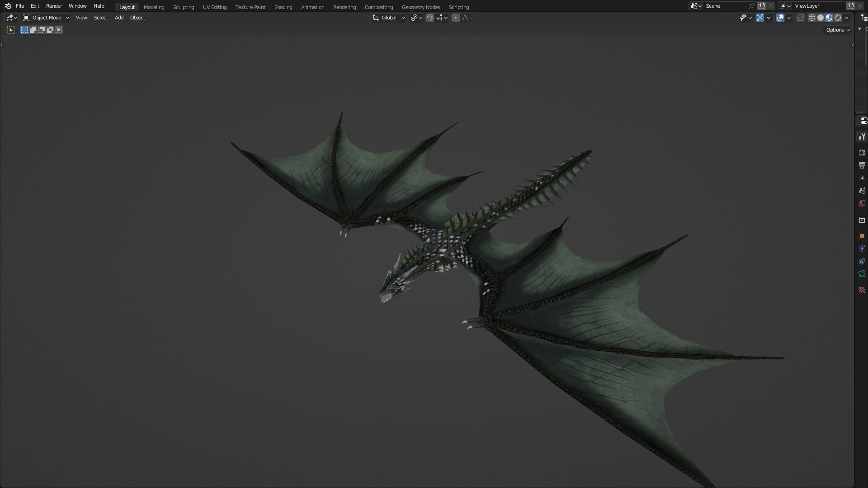The image size is (868, 488).
Task: Expand the viewport toolbar arrow at left edge
Action: pos(2,45)
